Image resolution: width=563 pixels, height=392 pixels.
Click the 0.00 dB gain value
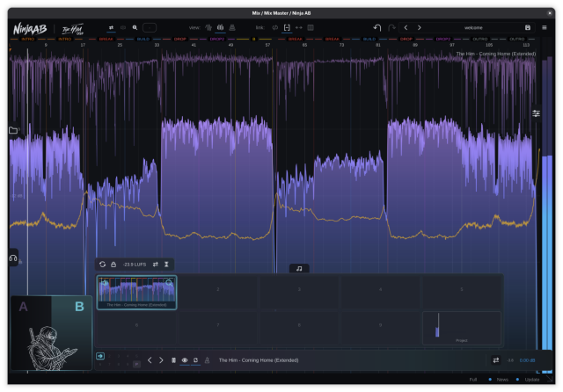[x=527, y=360]
